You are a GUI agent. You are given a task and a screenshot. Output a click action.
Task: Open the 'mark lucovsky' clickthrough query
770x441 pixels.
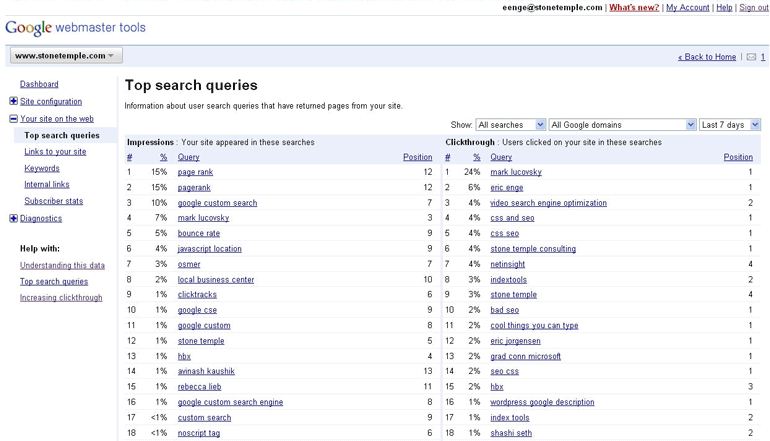click(516, 172)
